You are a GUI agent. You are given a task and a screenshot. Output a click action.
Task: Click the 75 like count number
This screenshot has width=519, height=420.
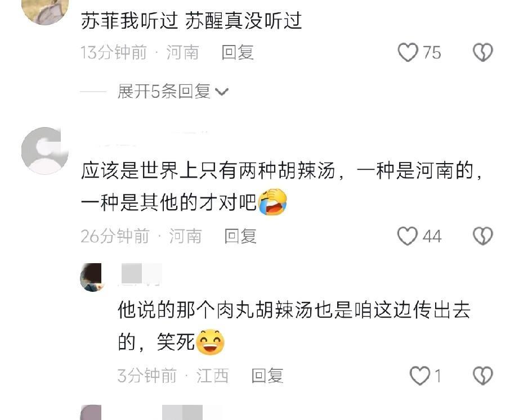tap(432, 53)
